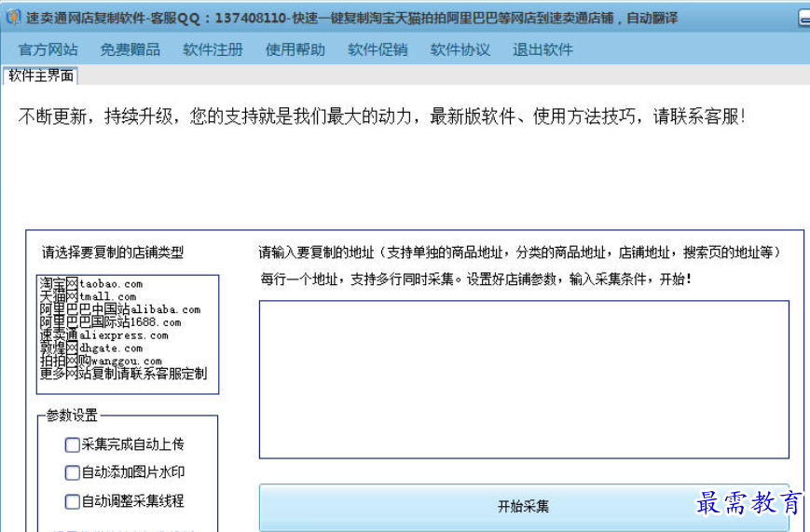This screenshot has height=532, width=810.
Task: Select 淘宝网 taobao.com store type
Action: click(91, 283)
